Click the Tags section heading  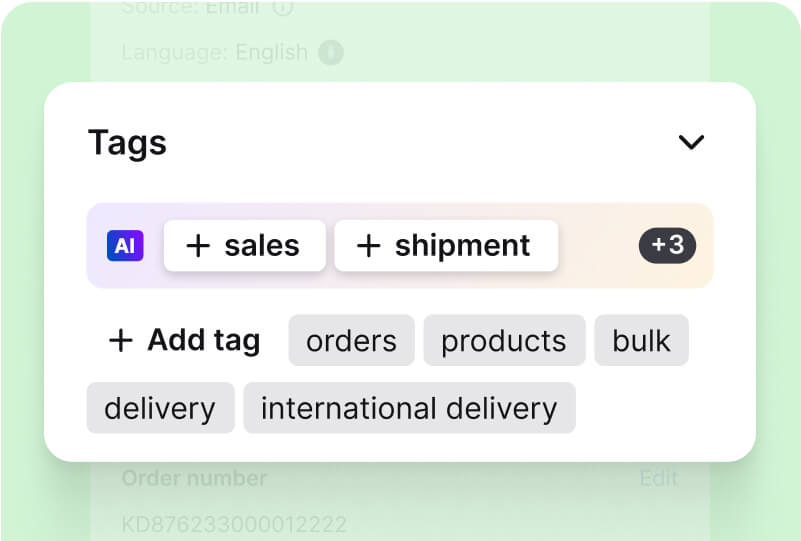[127, 142]
